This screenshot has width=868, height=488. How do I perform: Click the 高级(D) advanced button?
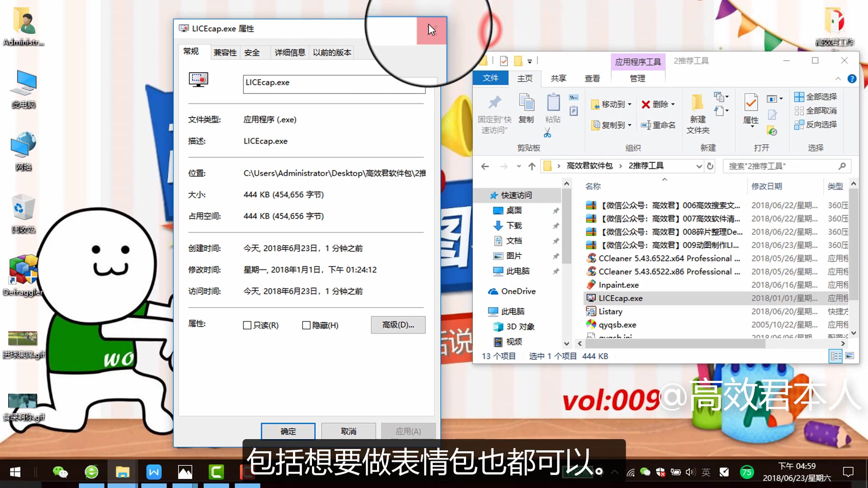click(398, 325)
